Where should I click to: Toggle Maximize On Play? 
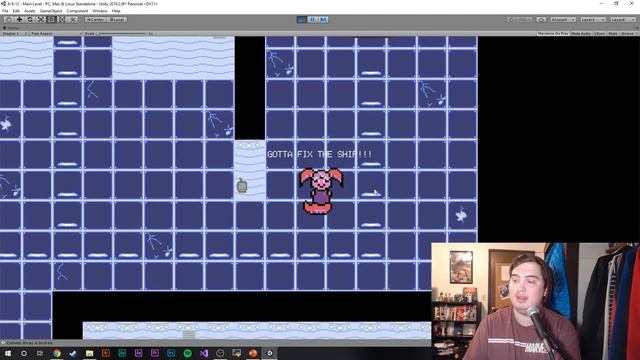click(553, 33)
